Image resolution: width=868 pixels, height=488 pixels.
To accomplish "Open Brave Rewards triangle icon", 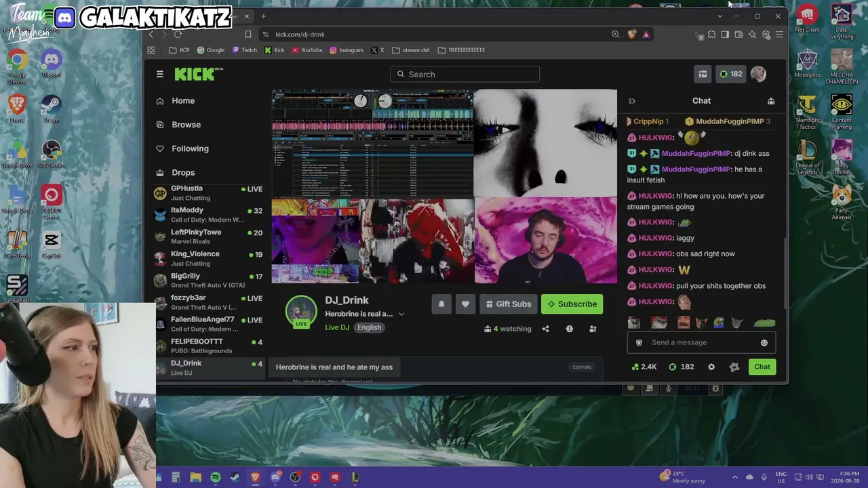I will pyautogui.click(x=646, y=35).
